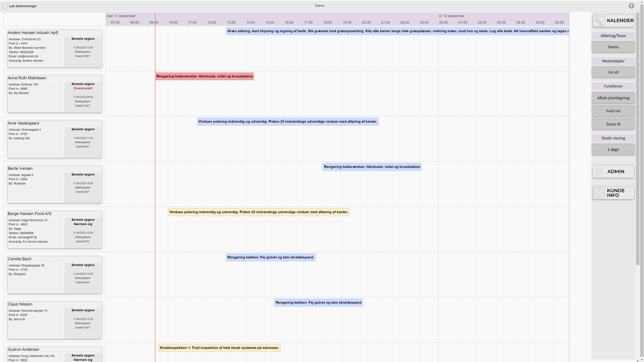644x362 pixels.
Task: Click the ADMIN people icon
Action: coord(599,172)
